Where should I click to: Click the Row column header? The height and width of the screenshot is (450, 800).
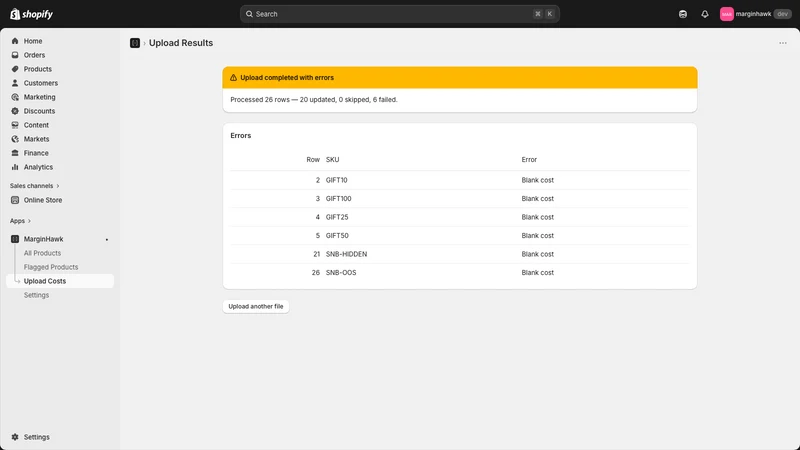click(x=313, y=160)
